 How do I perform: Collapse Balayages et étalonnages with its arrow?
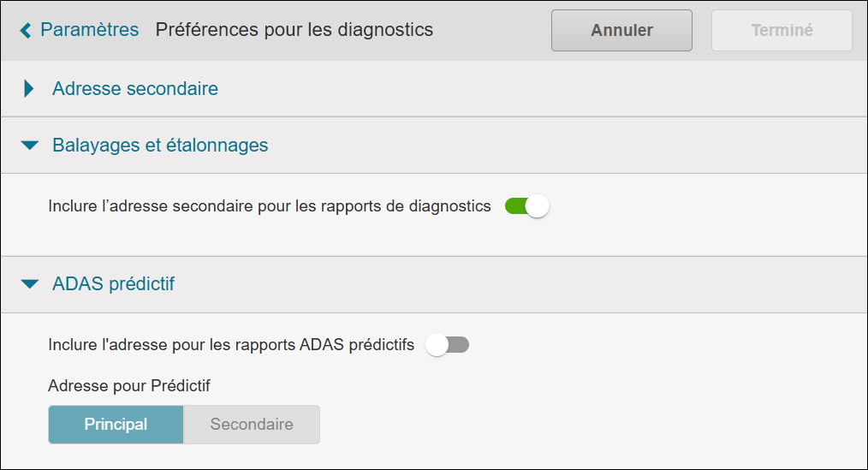[x=30, y=146]
